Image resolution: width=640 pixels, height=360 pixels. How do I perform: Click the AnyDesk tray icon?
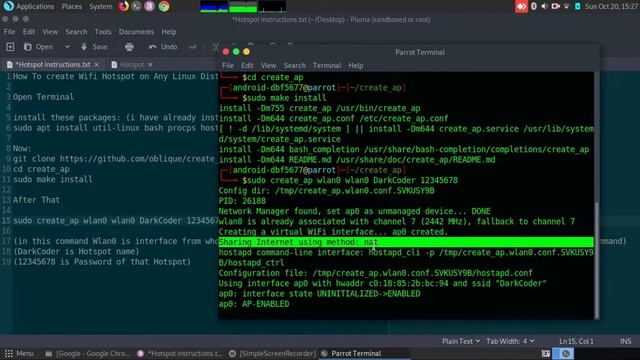click(521, 7)
